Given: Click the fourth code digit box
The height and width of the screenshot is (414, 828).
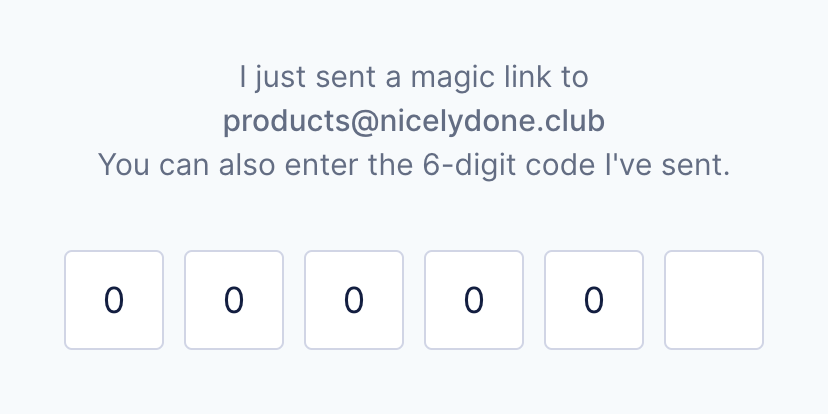Looking at the screenshot, I should point(474,300).
